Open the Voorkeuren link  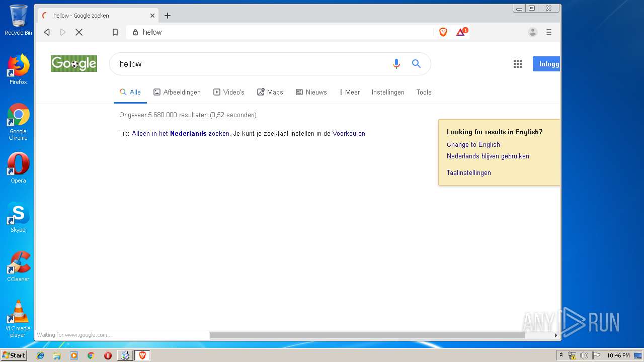[x=349, y=134]
